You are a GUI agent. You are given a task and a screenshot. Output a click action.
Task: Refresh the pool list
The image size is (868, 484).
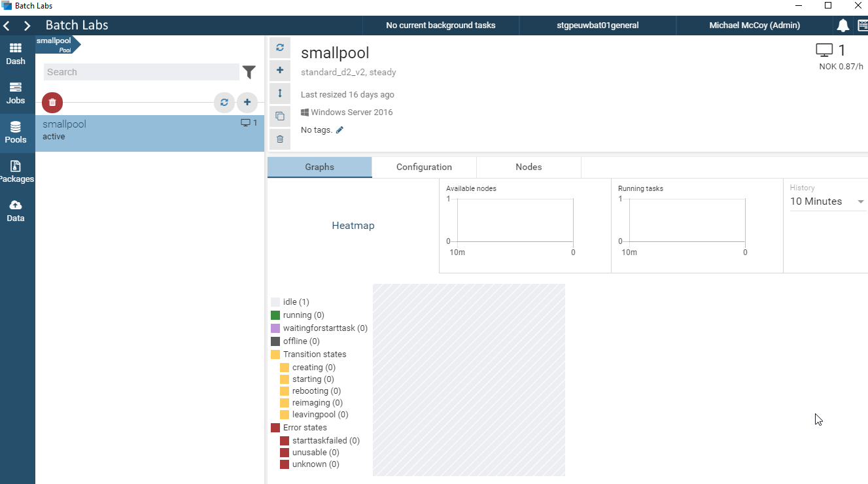[x=224, y=102]
